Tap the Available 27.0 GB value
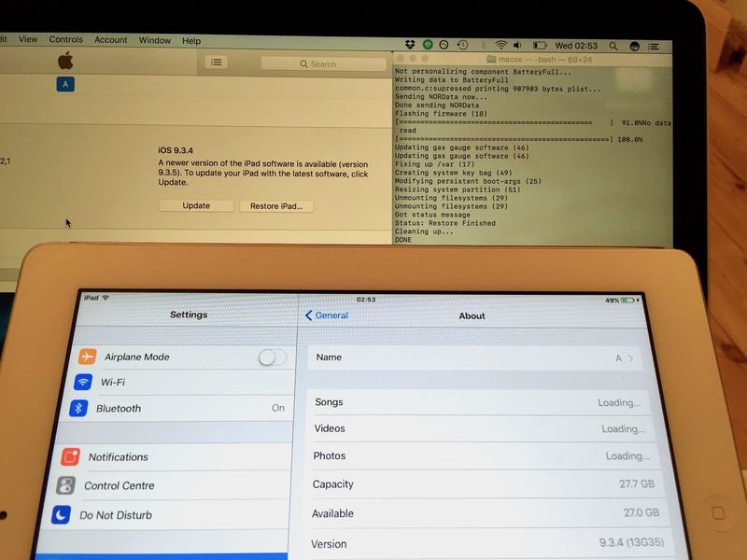 tap(641, 512)
